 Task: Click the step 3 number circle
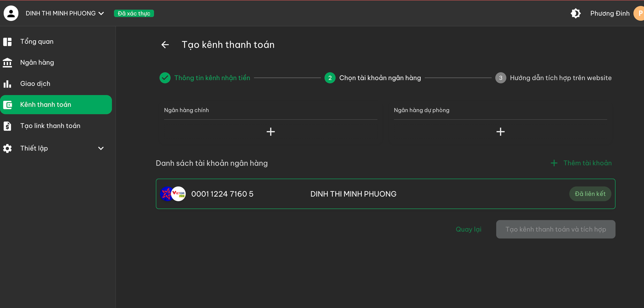tap(501, 78)
